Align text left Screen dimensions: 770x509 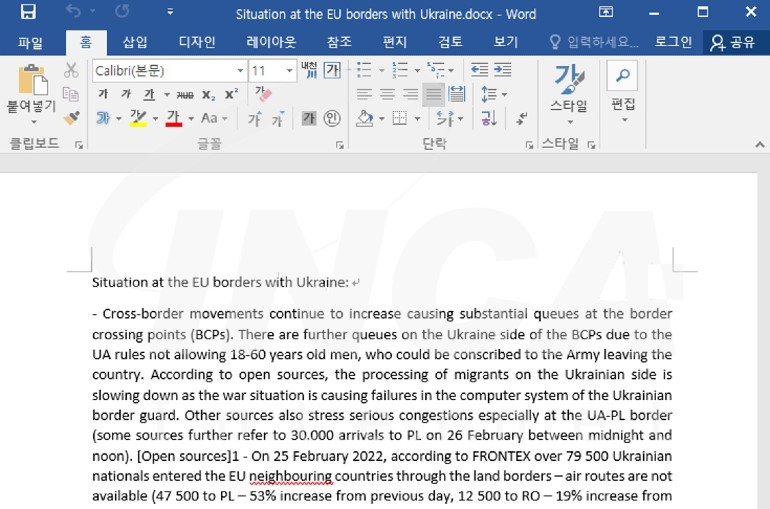tap(364, 94)
